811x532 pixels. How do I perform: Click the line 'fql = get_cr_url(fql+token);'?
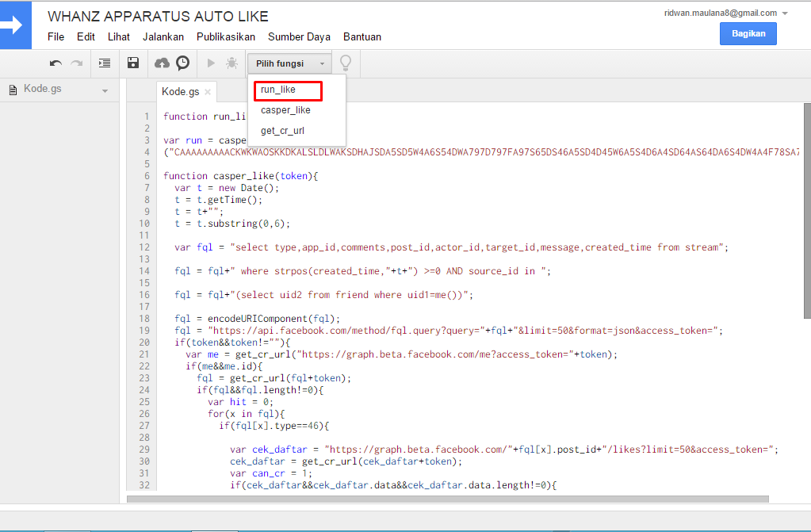coord(274,378)
